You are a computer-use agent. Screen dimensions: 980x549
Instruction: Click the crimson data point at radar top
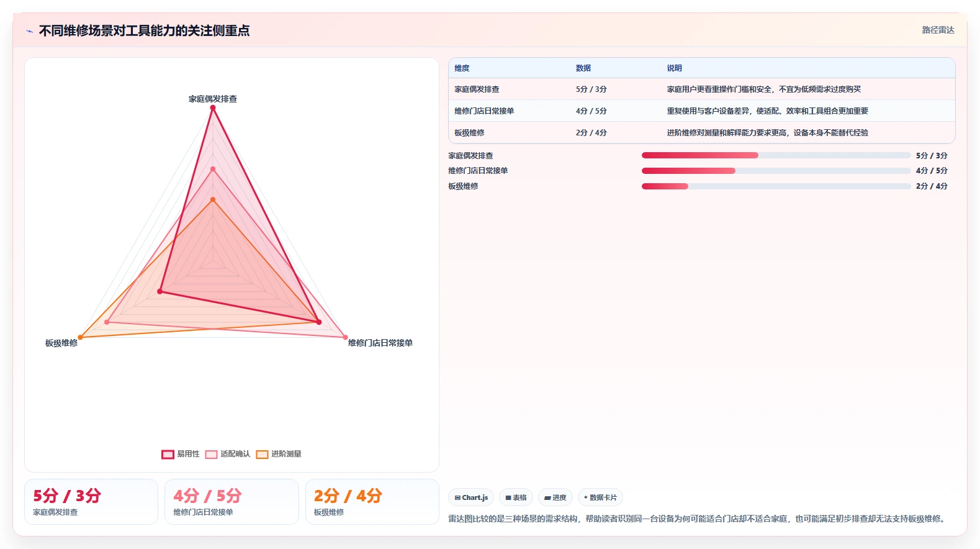[x=213, y=108]
